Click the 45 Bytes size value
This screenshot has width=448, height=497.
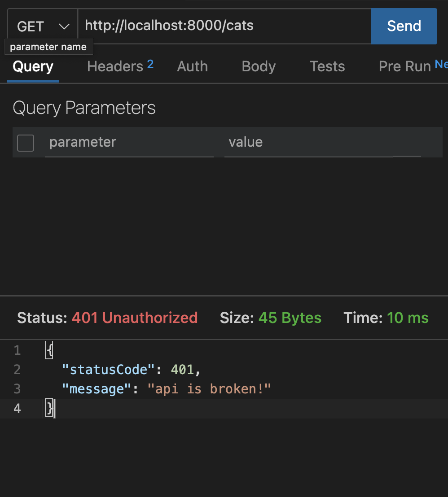[x=290, y=318]
